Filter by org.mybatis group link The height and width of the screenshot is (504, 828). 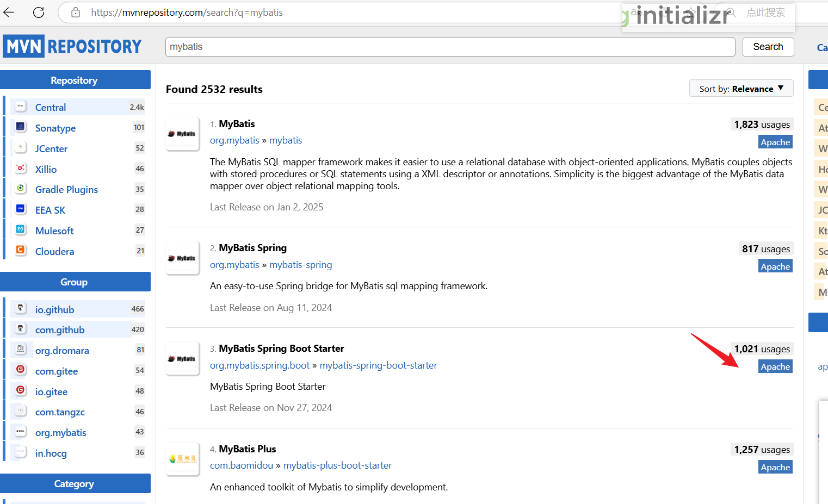61,432
